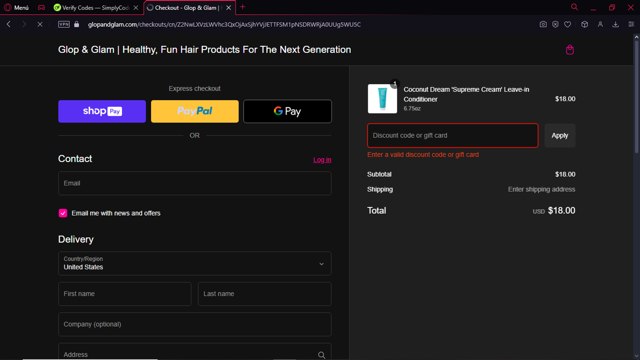Image resolution: width=640 pixels, height=360 pixels.
Task: Click the browser search tabs icon
Action: click(574, 7)
